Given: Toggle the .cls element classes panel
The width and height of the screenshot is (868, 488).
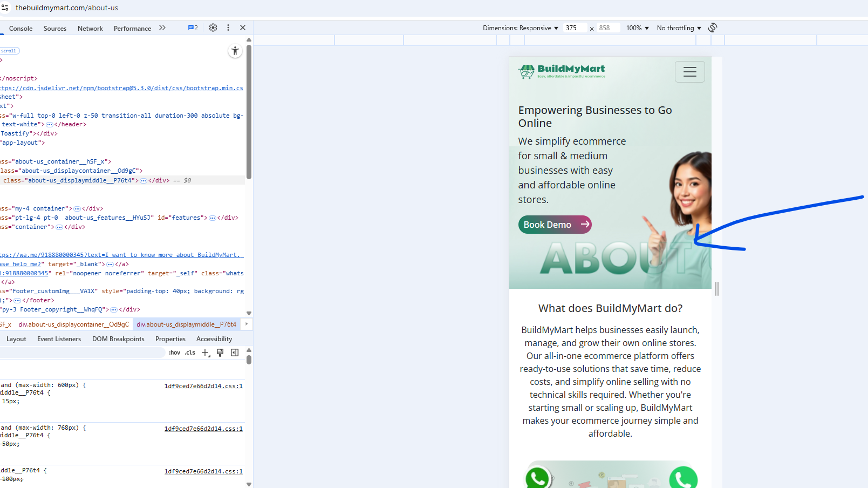Looking at the screenshot, I should pyautogui.click(x=190, y=353).
